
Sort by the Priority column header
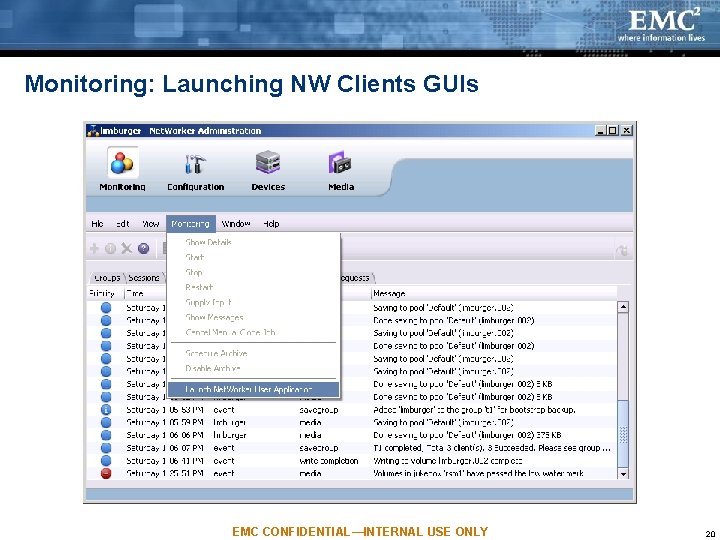click(104, 293)
